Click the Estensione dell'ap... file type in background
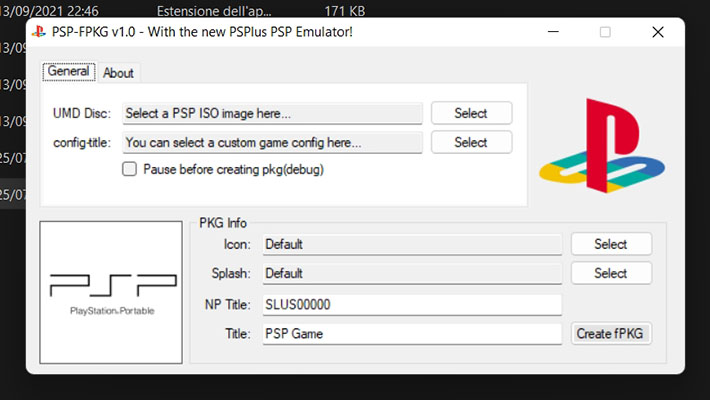 (214, 11)
